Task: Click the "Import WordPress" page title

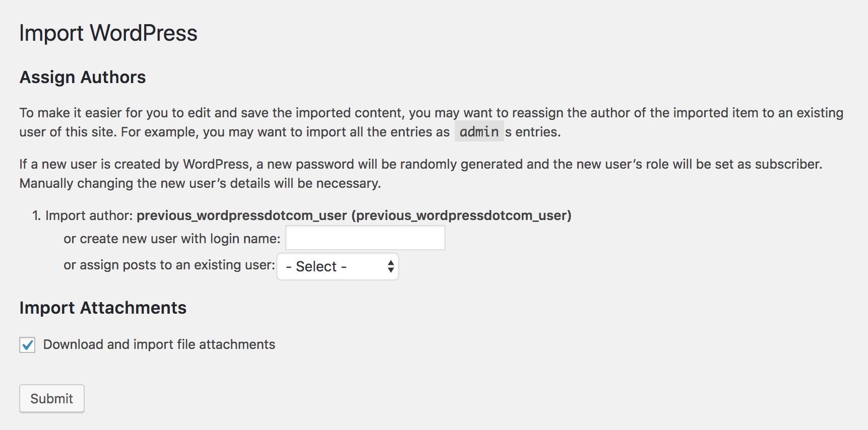Action: click(108, 32)
